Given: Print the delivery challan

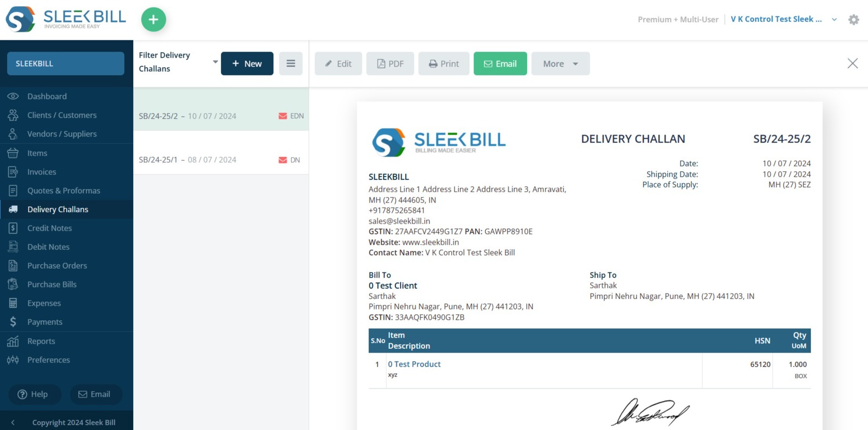Looking at the screenshot, I should [x=444, y=63].
